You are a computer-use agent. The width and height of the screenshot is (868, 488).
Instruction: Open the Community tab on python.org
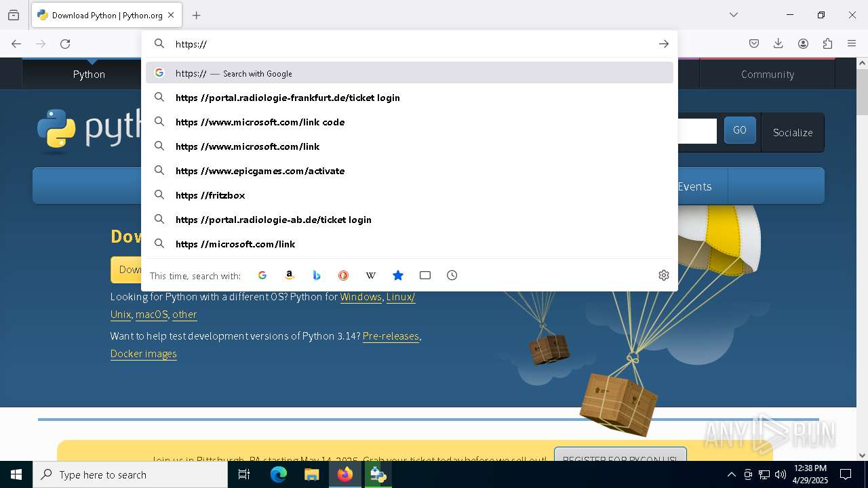coord(768,74)
